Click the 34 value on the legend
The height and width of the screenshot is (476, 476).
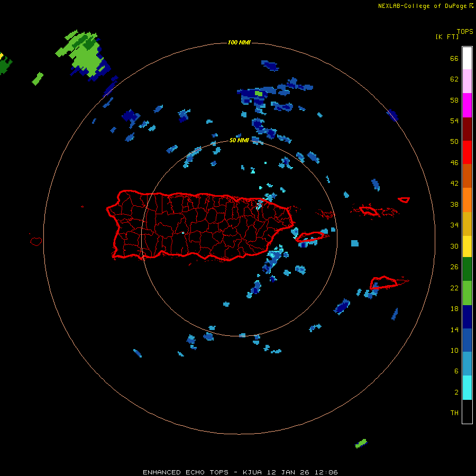point(454,225)
